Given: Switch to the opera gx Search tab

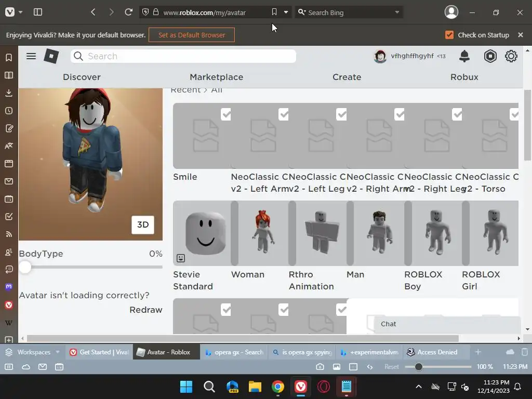Looking at the screenshot, I should tap(234, 352).
